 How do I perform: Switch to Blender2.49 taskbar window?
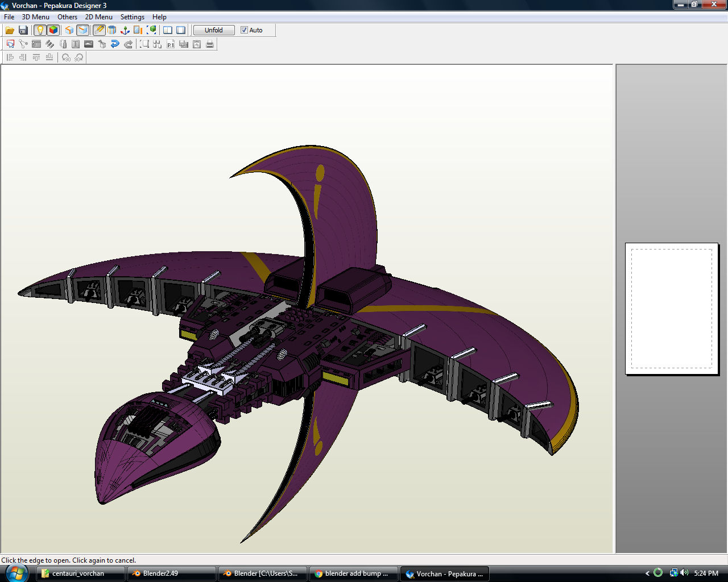(x=171, y=573)
